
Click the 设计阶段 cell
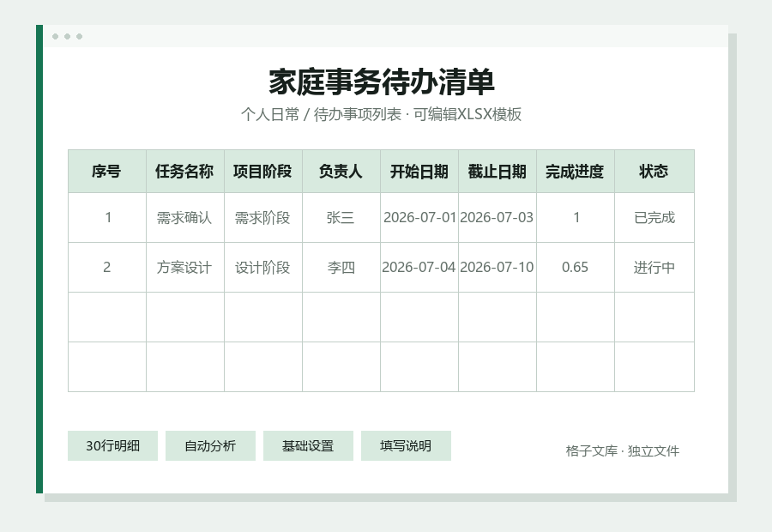[x=263, y=268]
